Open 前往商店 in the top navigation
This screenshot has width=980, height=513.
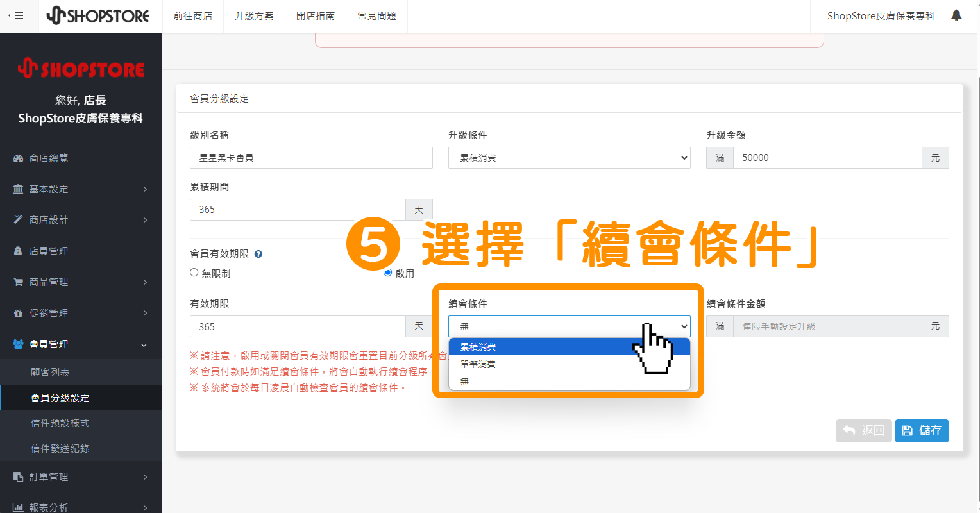pos(192,16)
